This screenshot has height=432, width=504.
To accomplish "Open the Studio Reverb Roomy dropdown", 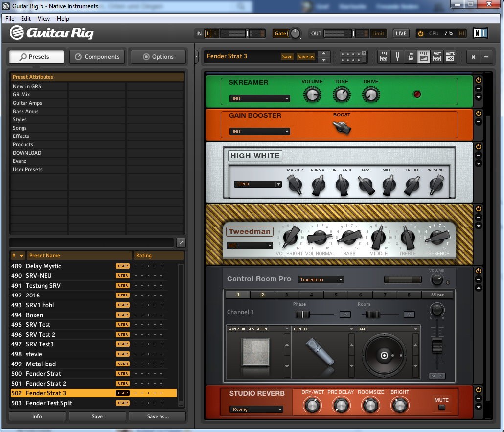I will coord(256,409).
